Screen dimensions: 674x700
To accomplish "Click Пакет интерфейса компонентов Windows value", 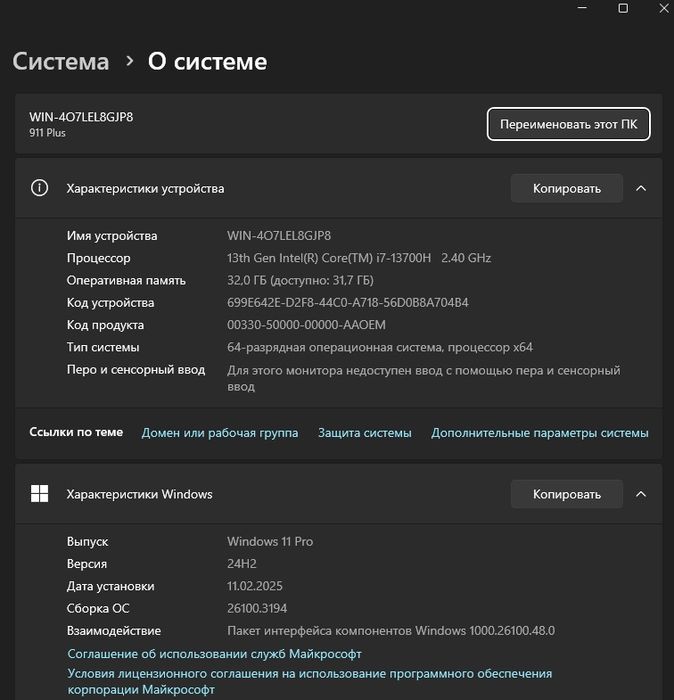I will coord(391,631).
